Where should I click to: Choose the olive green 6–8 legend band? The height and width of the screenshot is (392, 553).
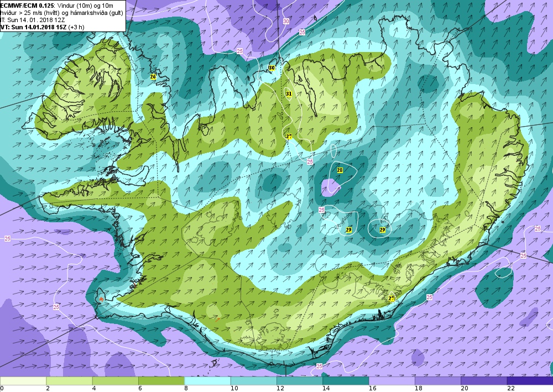coord(161,381)
